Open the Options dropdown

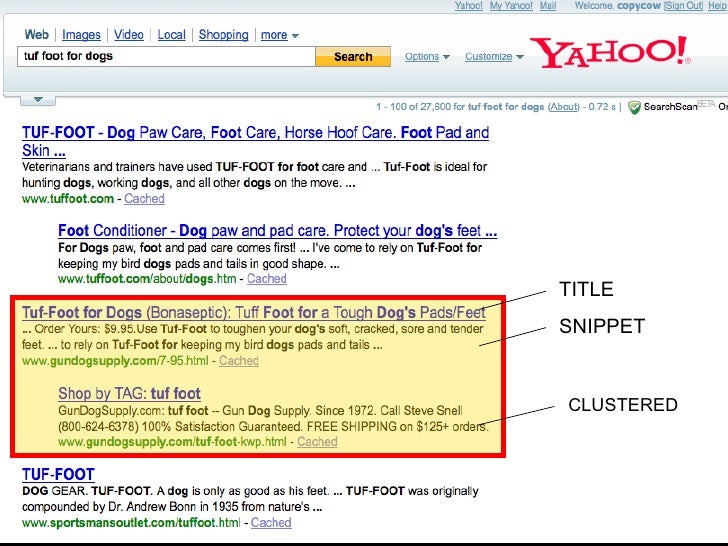(x=427, y=57)
